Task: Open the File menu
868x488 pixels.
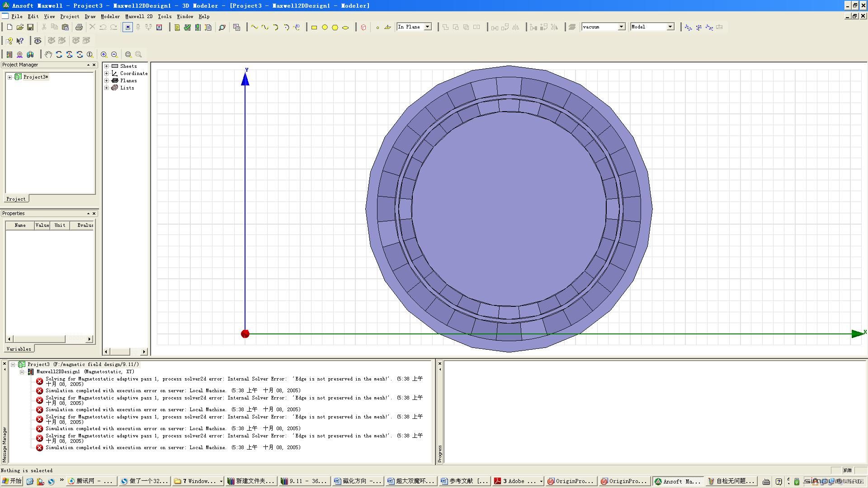Action: click(x=17, y=16)
